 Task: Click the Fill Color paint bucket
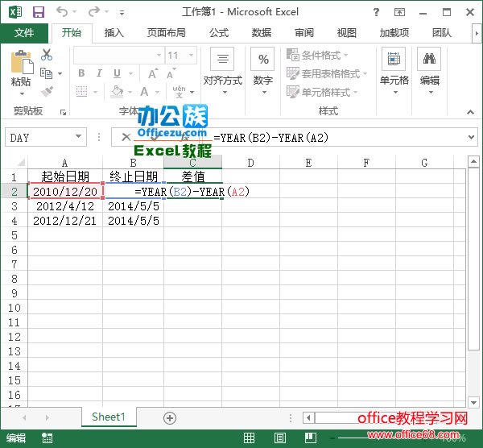(x=118, y=92)
